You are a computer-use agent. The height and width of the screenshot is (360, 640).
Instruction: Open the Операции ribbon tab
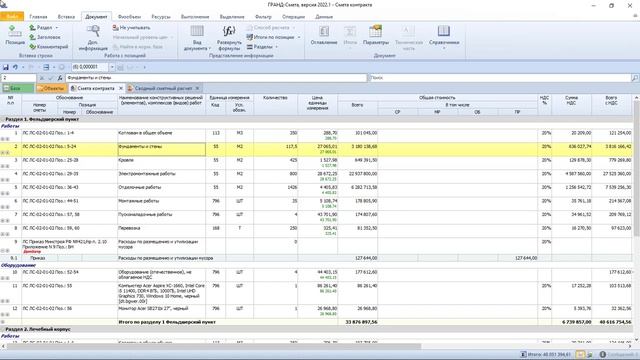coord(293,17)
